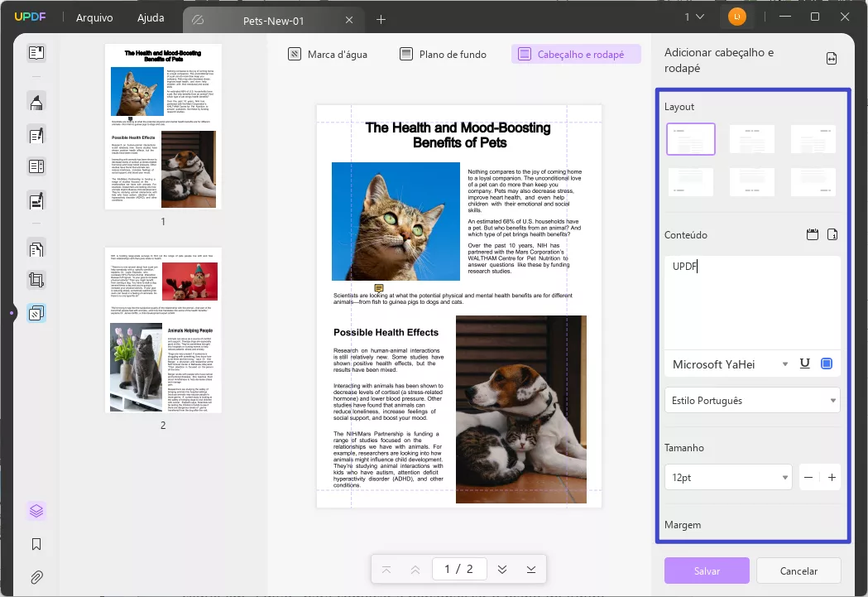This screenshot has height=597, width=868.
Task: Open the Microsoft YaHei font dropdown
Action: (x=751, y=363)
